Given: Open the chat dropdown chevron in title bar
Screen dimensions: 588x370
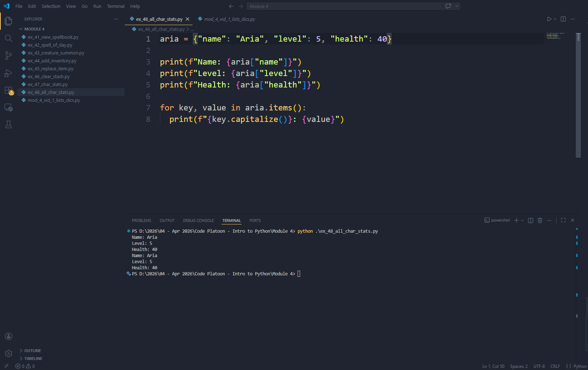Looking at the screenshot, I should [457, 6].
